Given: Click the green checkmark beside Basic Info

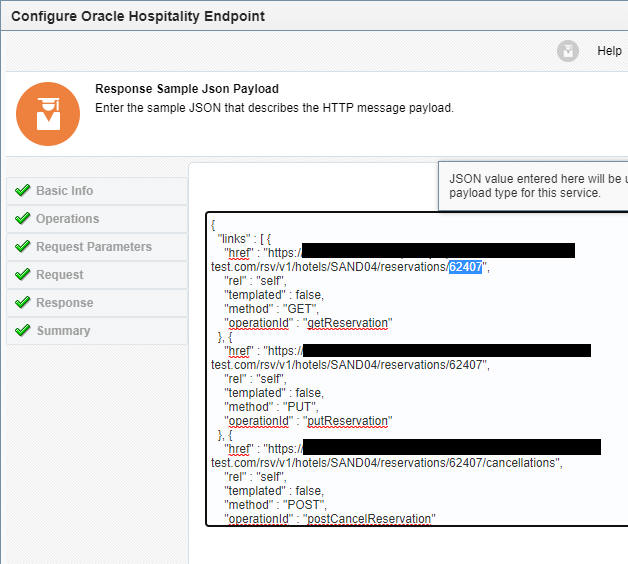Looking at the screenshot, I should (22, 190).
